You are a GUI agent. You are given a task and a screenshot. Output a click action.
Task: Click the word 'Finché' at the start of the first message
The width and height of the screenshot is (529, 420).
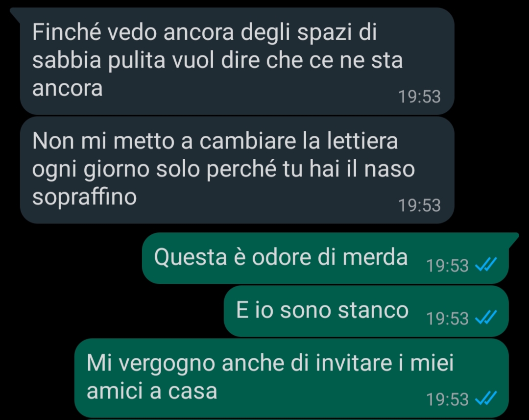click(x=67, y=32)
